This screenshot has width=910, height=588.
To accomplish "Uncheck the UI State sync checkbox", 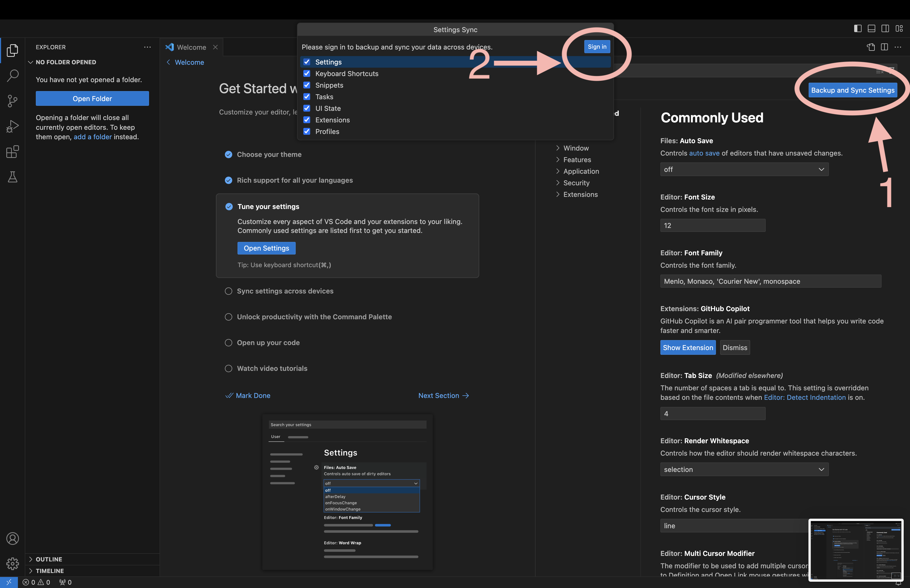I will pyautogui.click(x=307, y=108).
